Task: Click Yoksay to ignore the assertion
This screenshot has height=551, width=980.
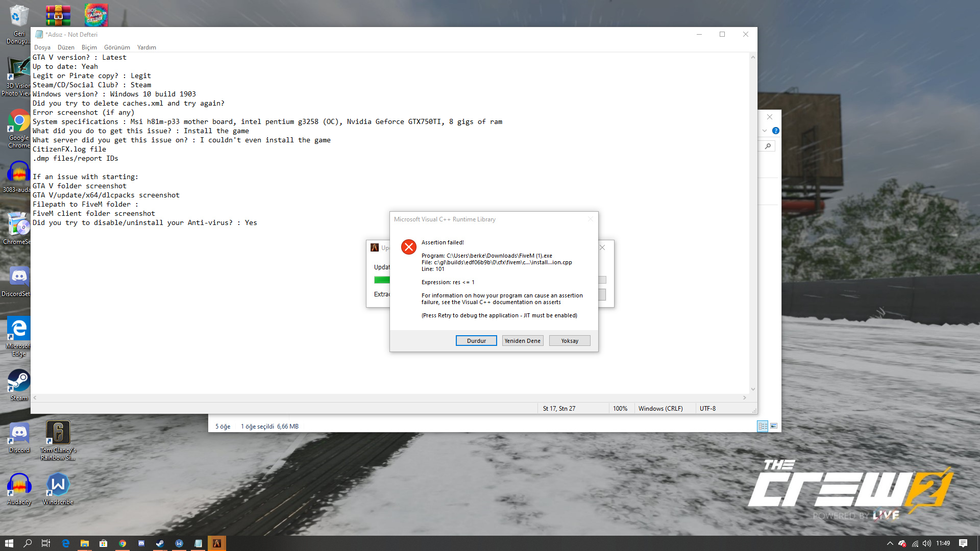Action: pyautogui.click(x=570, y=341)
